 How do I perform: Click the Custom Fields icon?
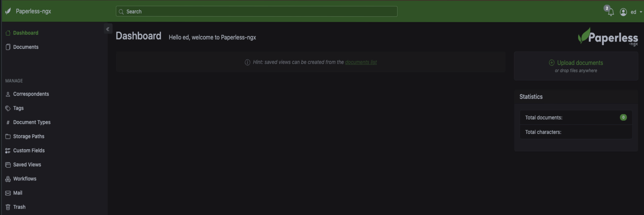click(x=8, y=150)
